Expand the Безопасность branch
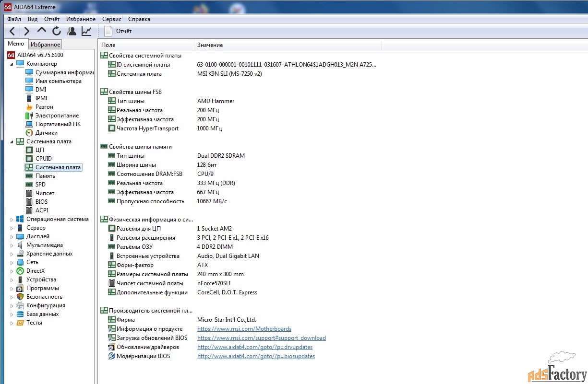 (x=12, y=297)
